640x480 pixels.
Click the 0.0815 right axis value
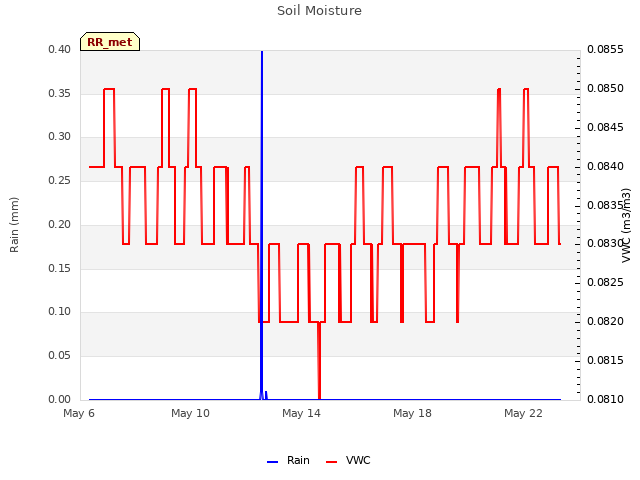[x=605, y=360]
